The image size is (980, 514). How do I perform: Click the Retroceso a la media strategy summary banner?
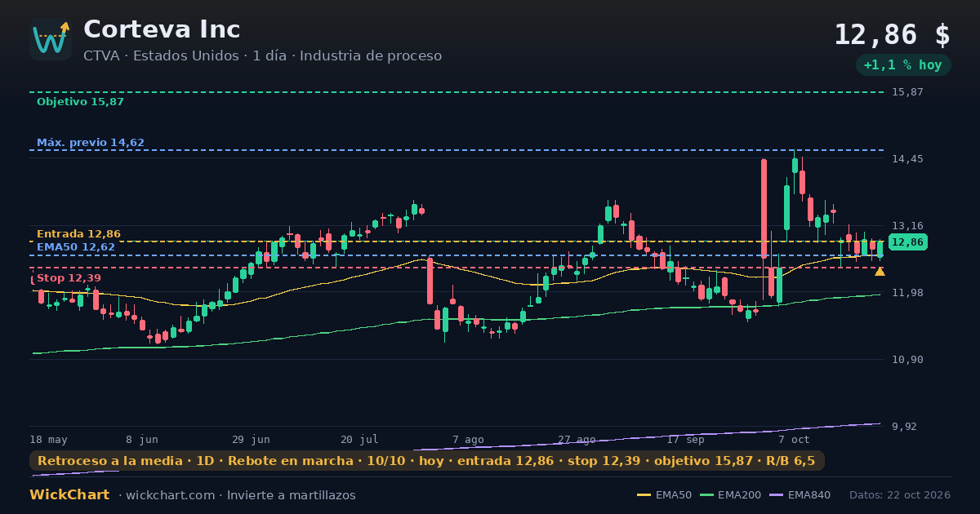point(426,461)
